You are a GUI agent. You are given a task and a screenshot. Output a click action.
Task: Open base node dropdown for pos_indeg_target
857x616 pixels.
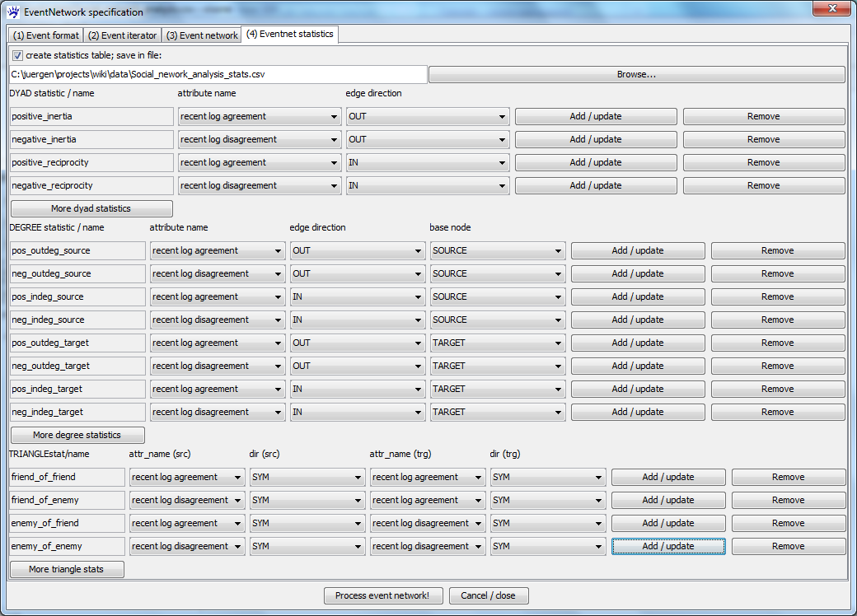coord(497,389)
